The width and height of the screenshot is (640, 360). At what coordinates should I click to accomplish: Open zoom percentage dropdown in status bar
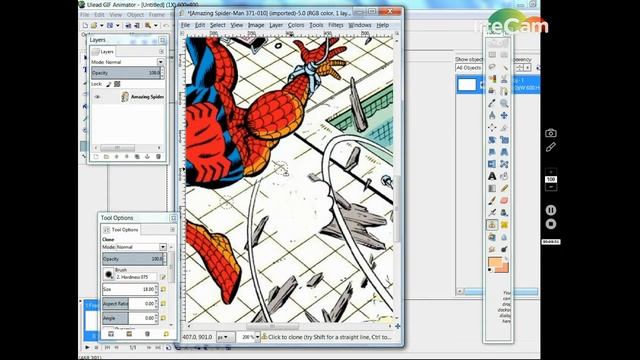[257, 337]
